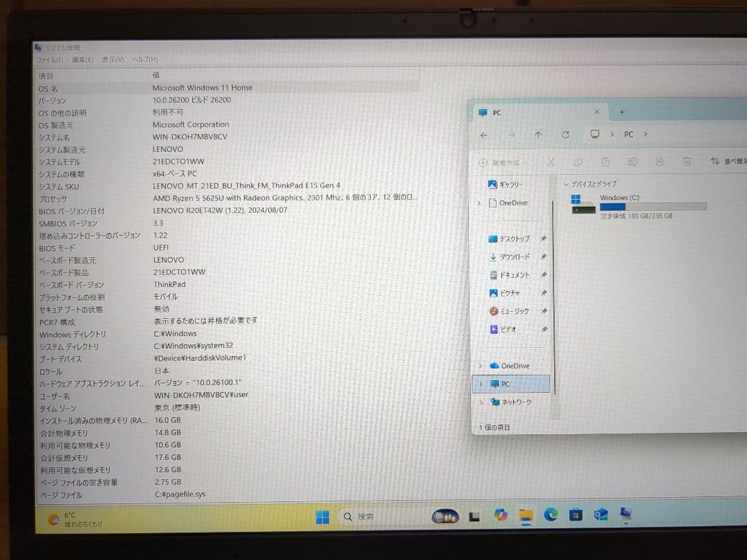This screenshot has width=747, height=560.
Task: Go up one folder level in Explorer
Action: pyautogui.click(x=538, y=135)
